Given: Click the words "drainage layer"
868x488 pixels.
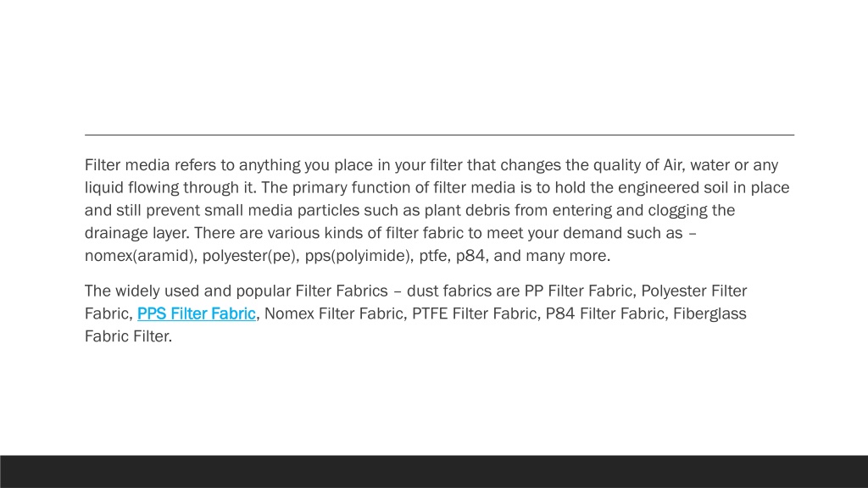Looking at the screenshot, I should (x=136, y=233).
